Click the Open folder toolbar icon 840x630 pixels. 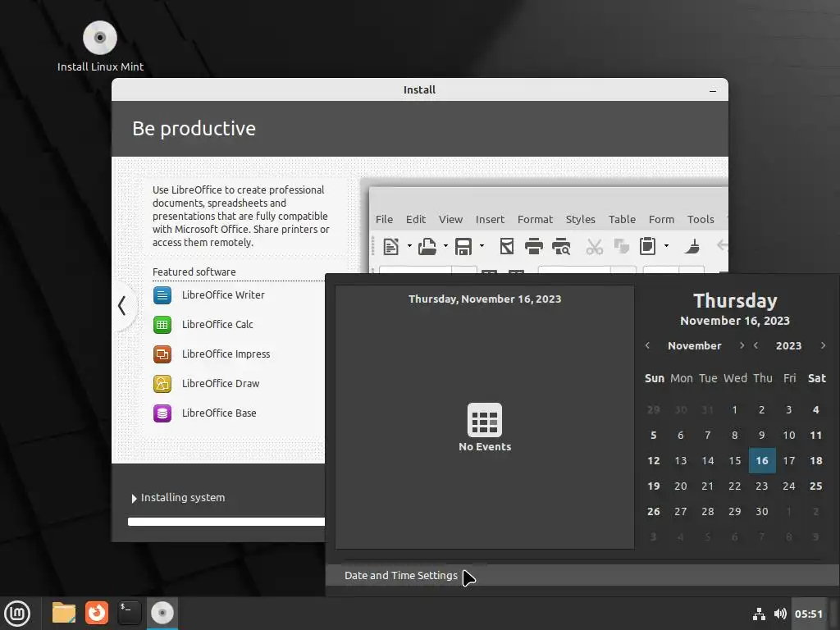(x=427, y=246)
